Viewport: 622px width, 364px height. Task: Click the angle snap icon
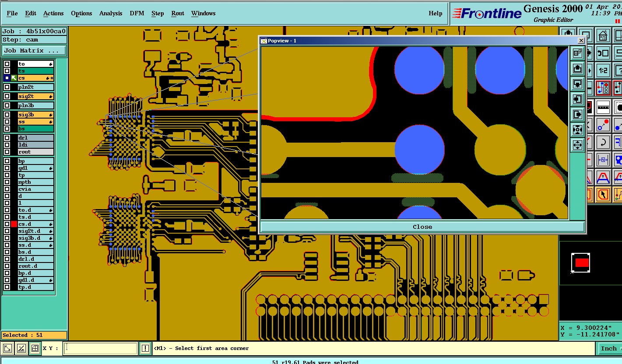click(x=21, y=349)
